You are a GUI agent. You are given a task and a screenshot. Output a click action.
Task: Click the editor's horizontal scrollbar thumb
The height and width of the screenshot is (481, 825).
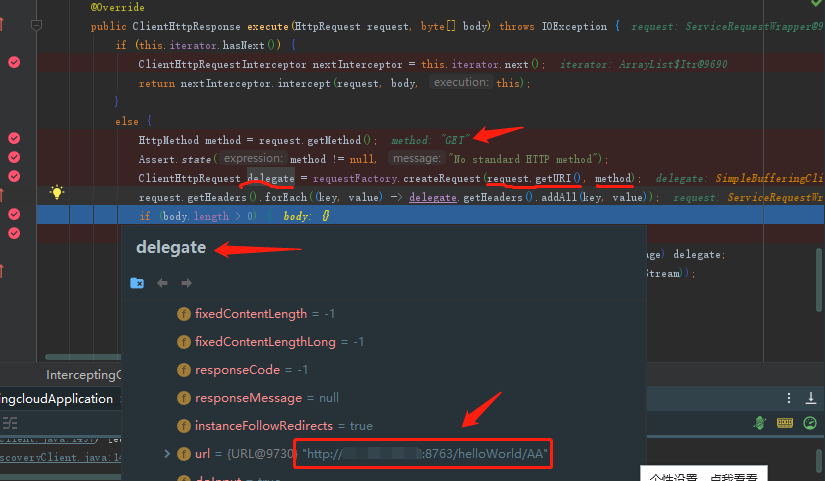point(83,357)
